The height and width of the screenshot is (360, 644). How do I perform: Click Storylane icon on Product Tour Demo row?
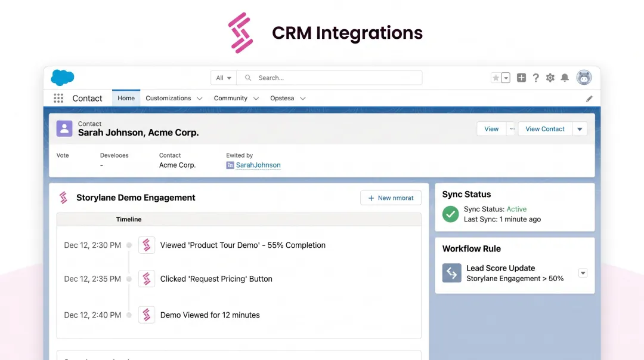(147, 245)
